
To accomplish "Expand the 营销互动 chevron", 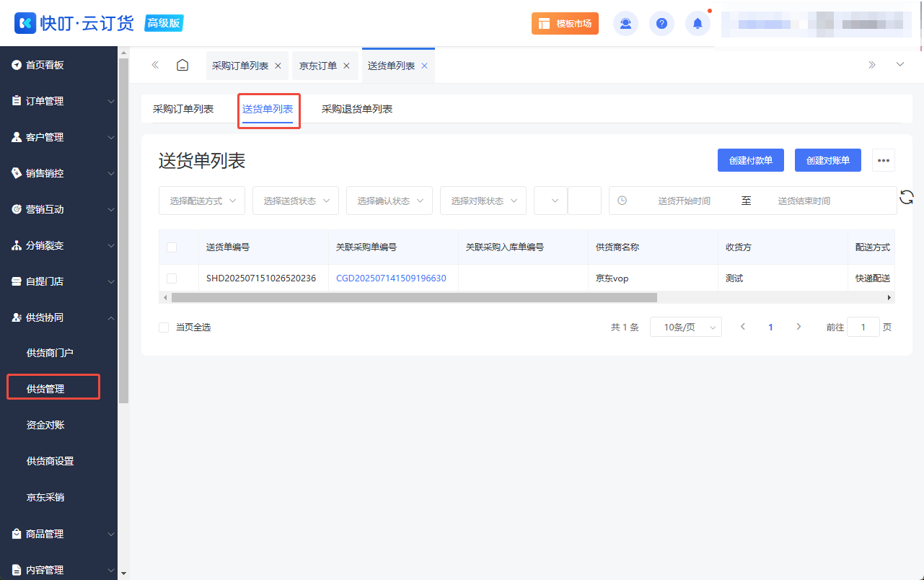I will (x=110, y=210).
